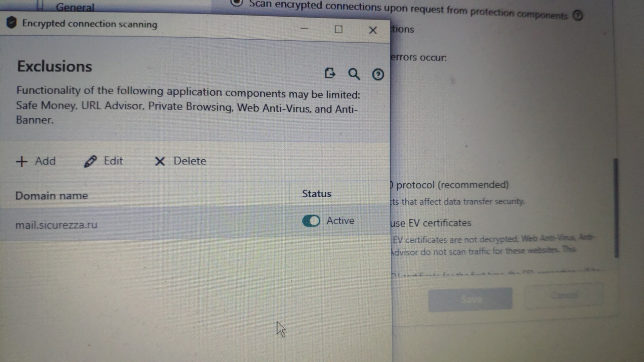Sort by Status column header
The height and width of the screenshot is (362, 644).
click(x=317, y=194)
